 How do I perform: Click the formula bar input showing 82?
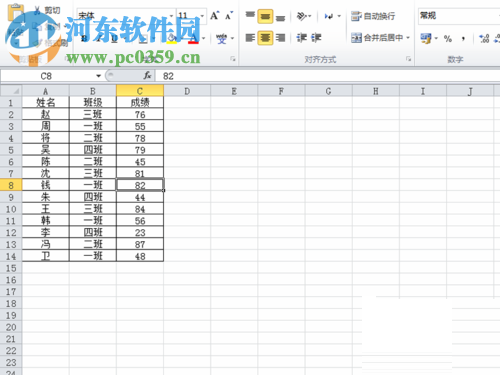pyautogui.click(x=328, y=76)
